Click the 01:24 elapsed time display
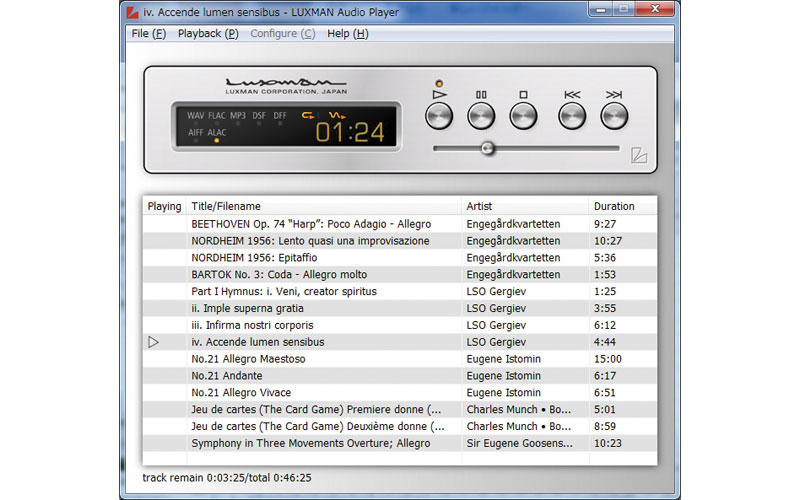800x500 pixels. (x=349, y=133)
